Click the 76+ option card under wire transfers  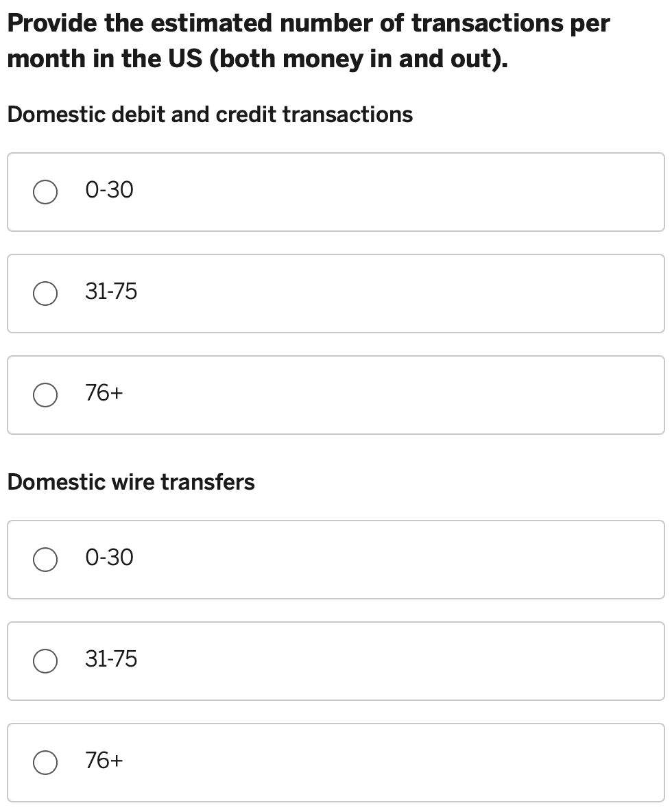pyautogui.click(x=336, y=763)
